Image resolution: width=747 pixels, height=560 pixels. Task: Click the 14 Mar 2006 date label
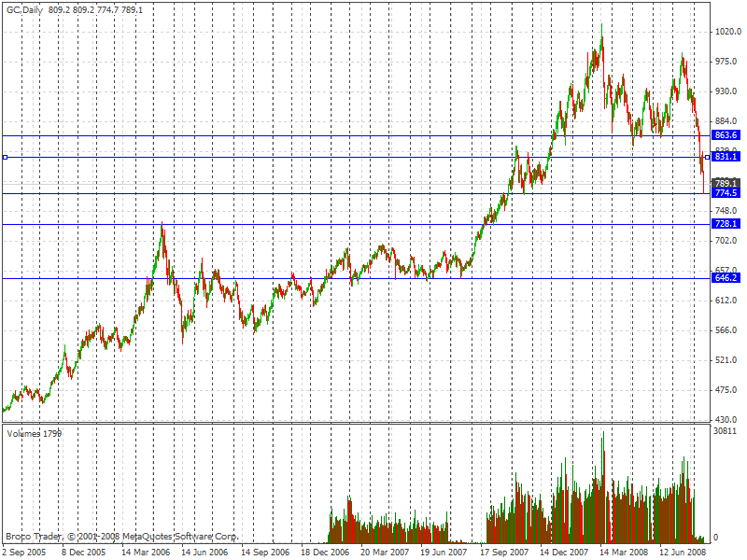click(146, 553)
